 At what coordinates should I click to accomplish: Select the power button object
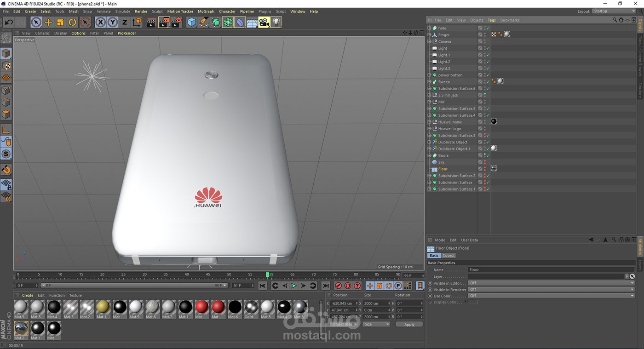pyautogui.click(x=450, y=75)
